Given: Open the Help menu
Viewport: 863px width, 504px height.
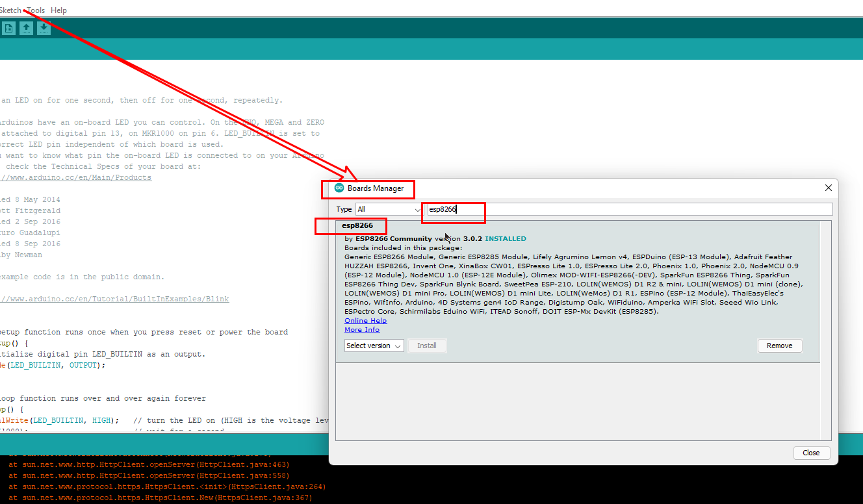Looking at the screenshot, I should point(58,10).
